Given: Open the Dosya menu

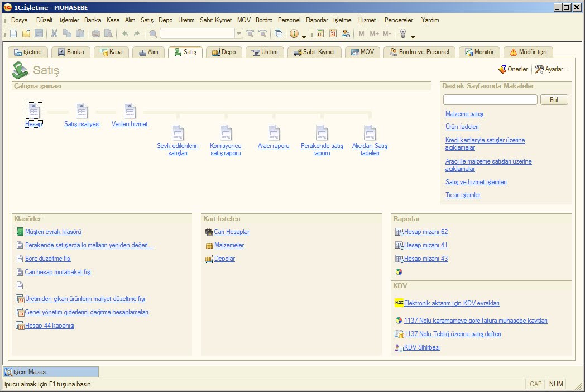Looking at the screenshot, I should pos(20,20).
